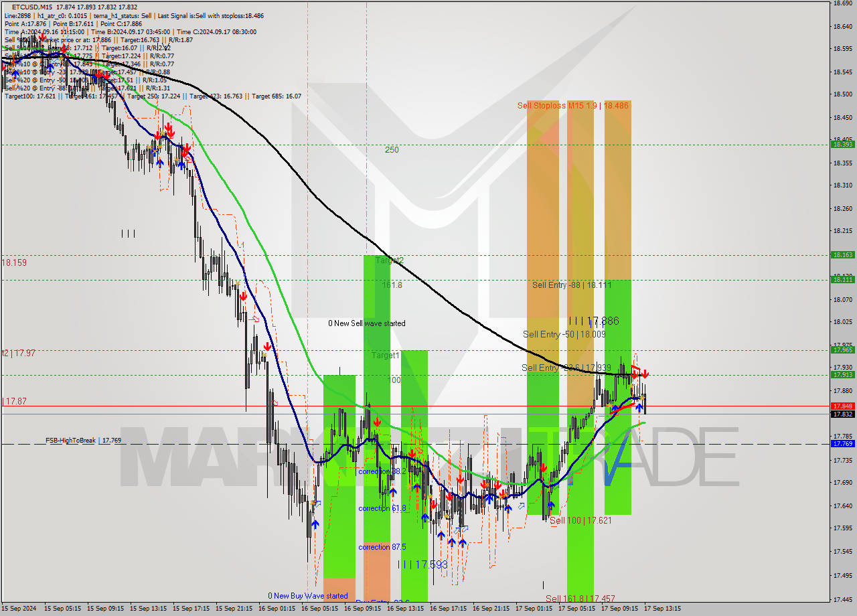Click the '15 Sep 13:15' time axis label
Viewport: 857px width, 616px height.
pyautogui.click(x=149, y=609)
